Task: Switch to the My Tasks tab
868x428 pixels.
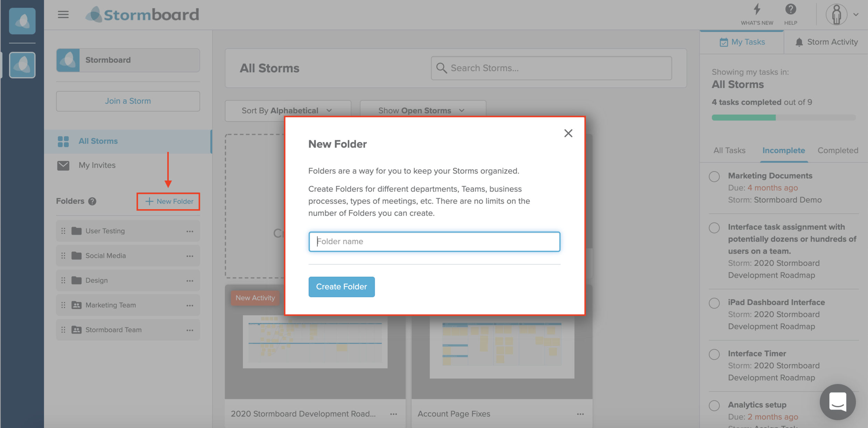Action: coord(742,42)
